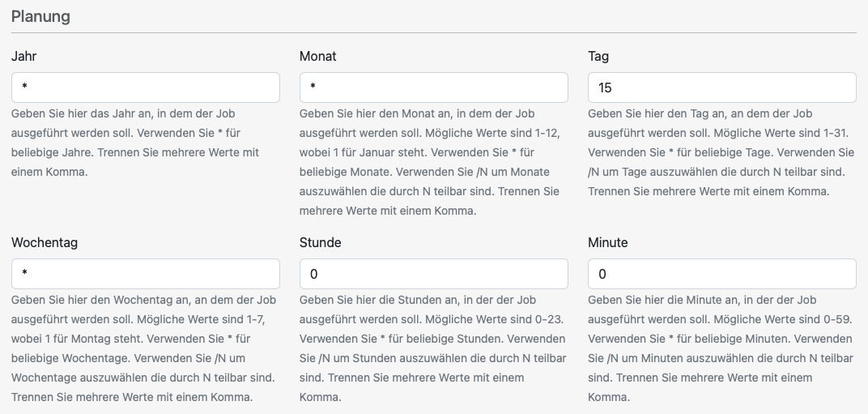Click the description under the Monat field
Screen dimensions: 868x414
click(x=429, y=162)
